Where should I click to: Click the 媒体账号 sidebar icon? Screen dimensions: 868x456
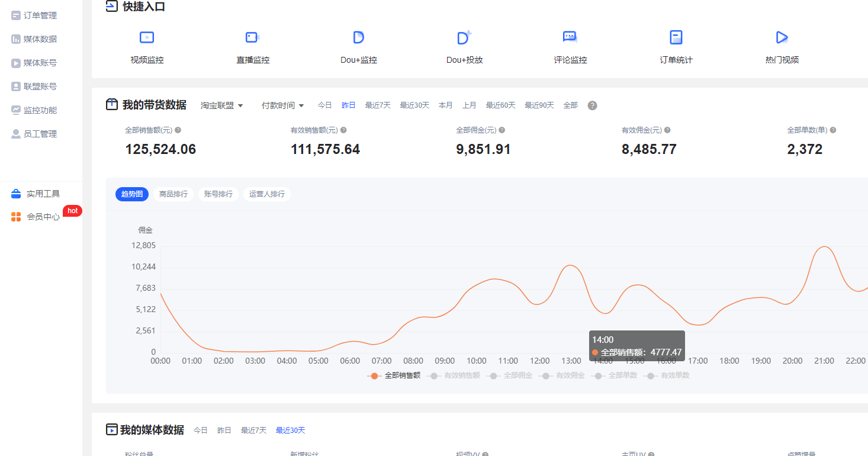(16, 63)
